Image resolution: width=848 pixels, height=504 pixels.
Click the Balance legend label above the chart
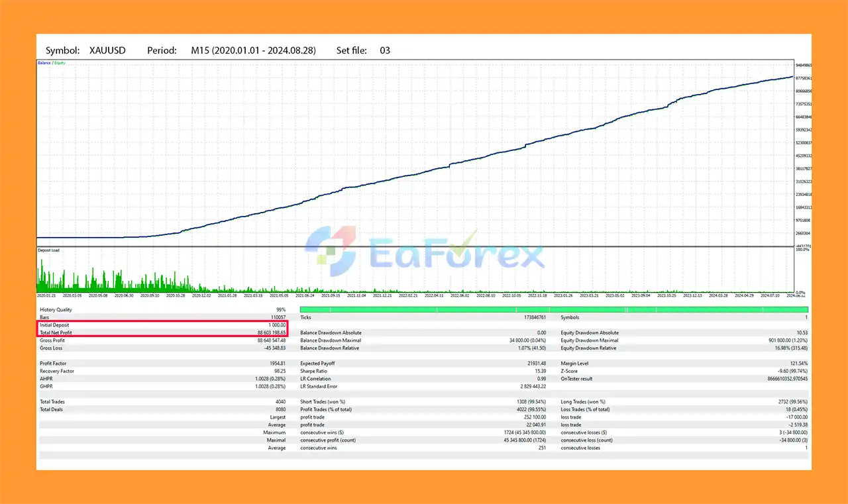click(44, 63)
